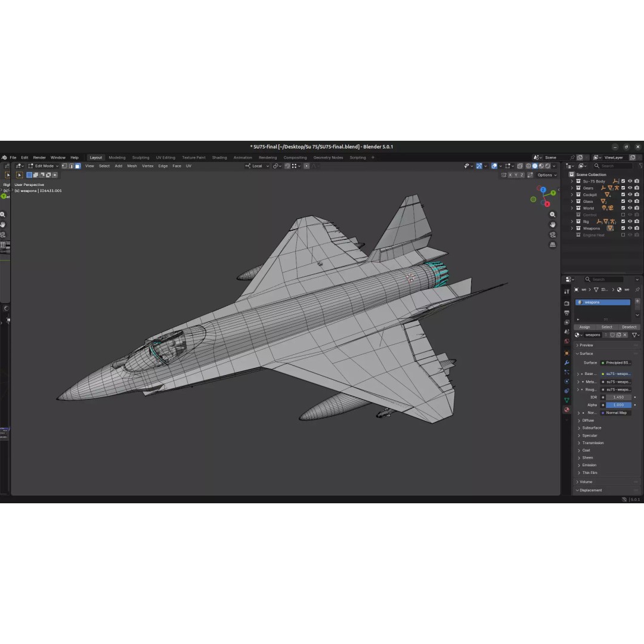This screenshot has height=644, width=644.
Task: Expand the Su-75 Body collection
Action: [572, 181]
